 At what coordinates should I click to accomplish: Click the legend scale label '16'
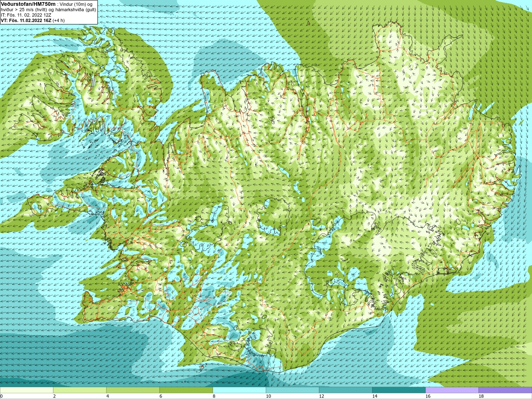coord(428,396)
